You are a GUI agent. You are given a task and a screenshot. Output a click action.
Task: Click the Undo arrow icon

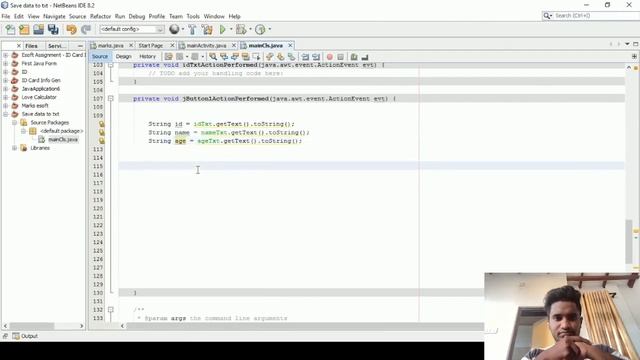71,29
